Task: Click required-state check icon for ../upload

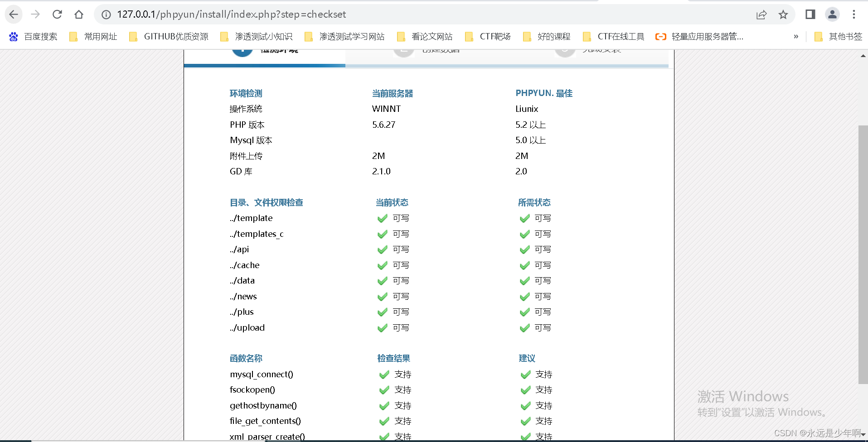Action: coord(525,328)
